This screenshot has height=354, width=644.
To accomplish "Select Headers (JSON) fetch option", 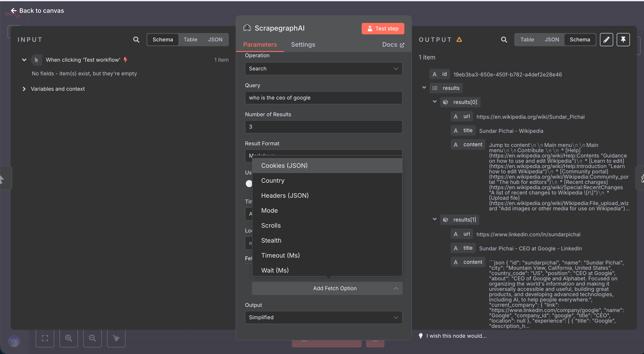I will (327, 196).
